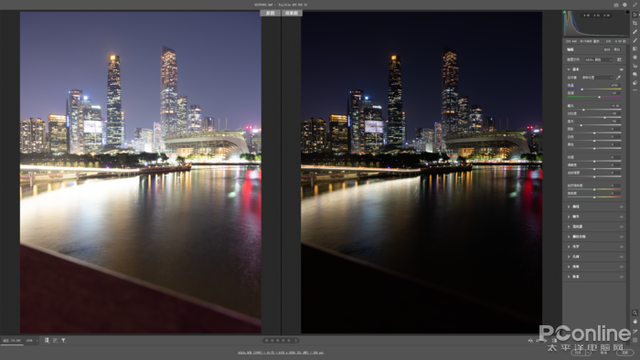Select the Zoom magnifier tool
Viewport: 640px width, 360px height.
click(x=635, y=313)
